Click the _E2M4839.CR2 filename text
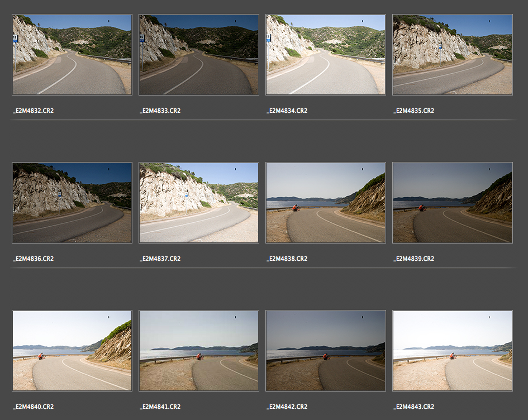Image resolution: width=528 pixels, height=420 pixels. (x=414, y=259)
